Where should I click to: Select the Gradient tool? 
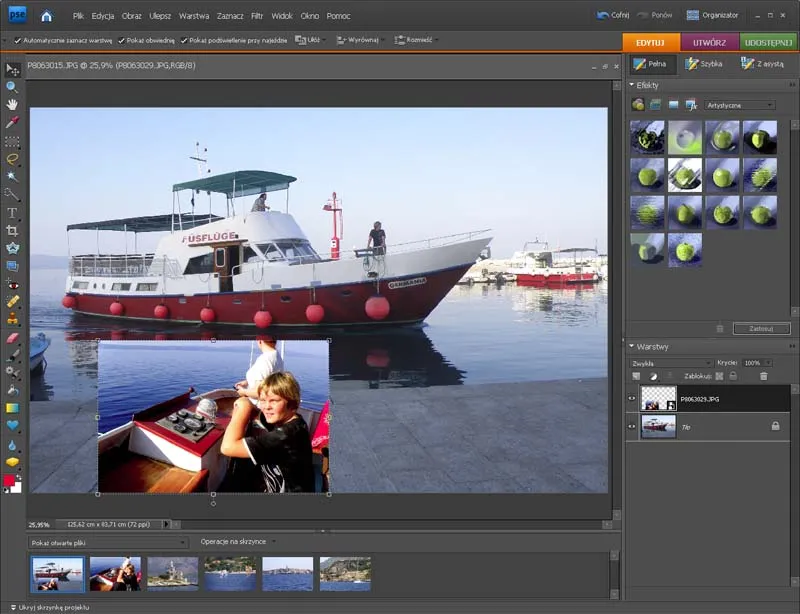[x=12, y=408]
